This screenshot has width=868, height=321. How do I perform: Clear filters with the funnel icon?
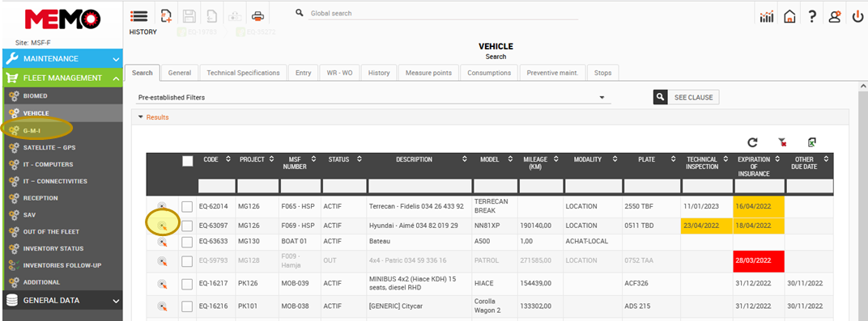pyautogui.click(x=782, y=142)
